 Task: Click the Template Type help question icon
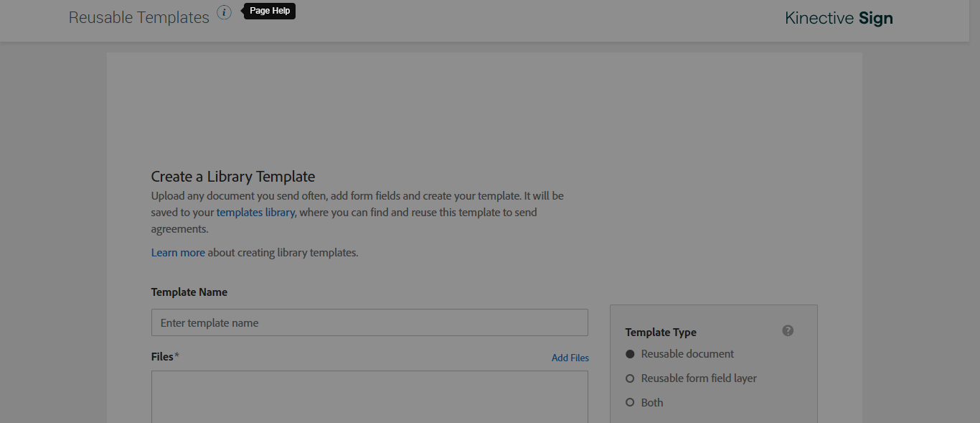[788, 331]
